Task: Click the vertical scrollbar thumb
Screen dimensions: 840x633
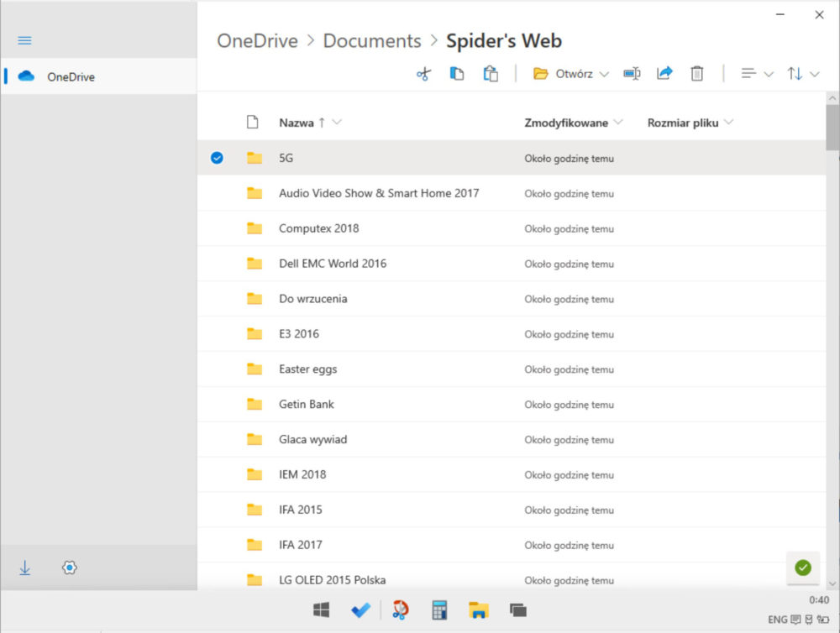Action: click(832, 128)
